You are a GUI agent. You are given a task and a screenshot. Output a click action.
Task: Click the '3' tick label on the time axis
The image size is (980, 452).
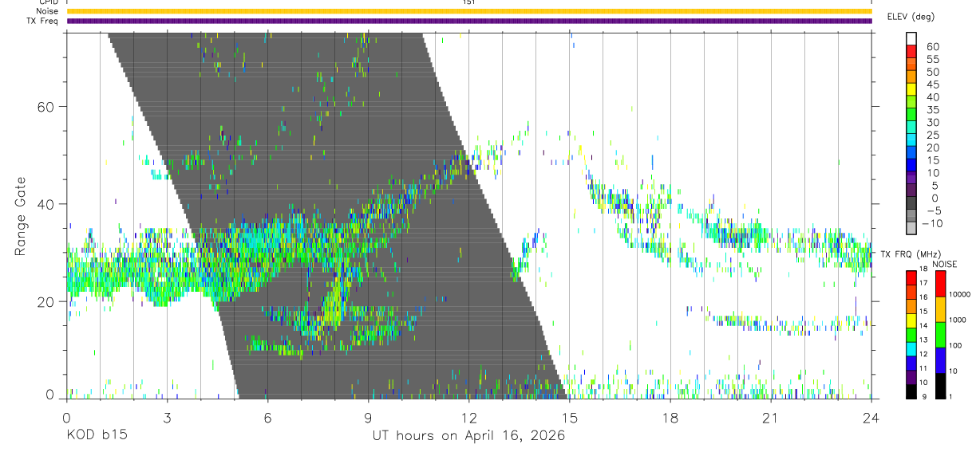pyautogui.click(x=167, y=418)
